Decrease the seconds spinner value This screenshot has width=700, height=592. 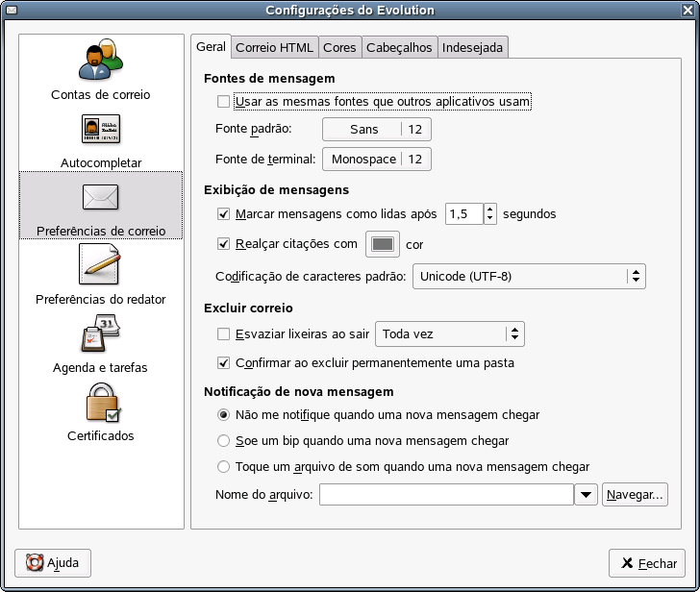[489, 218]
